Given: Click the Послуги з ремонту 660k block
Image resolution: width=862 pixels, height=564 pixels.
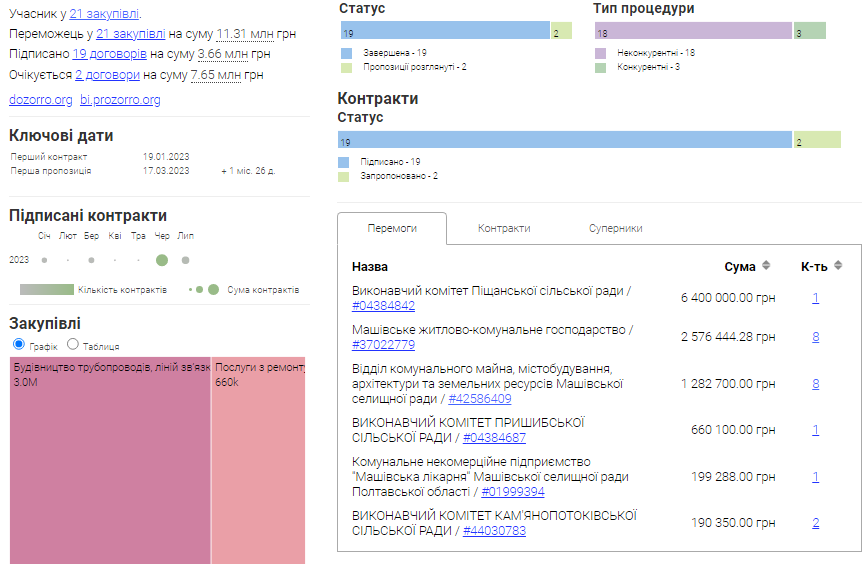Looking at the screenshot, I should click(x=258, y=460).
